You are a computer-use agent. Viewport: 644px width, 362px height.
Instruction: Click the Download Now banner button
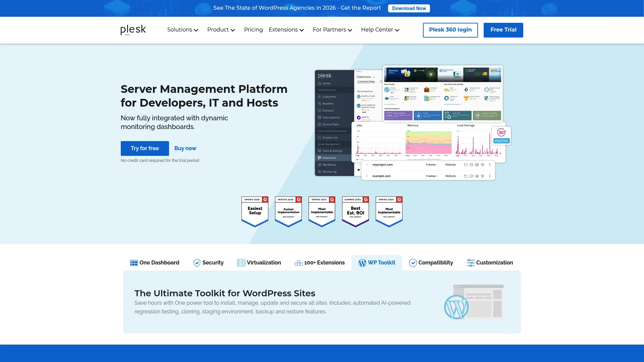click(409, 8)
